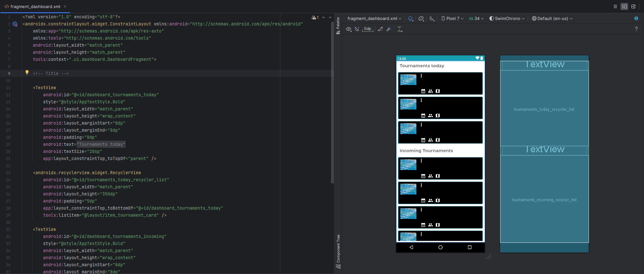The image size is (644, 274).
Task: Click android:textSize="20sp" attribute
Action: click(x=73, y=152)
